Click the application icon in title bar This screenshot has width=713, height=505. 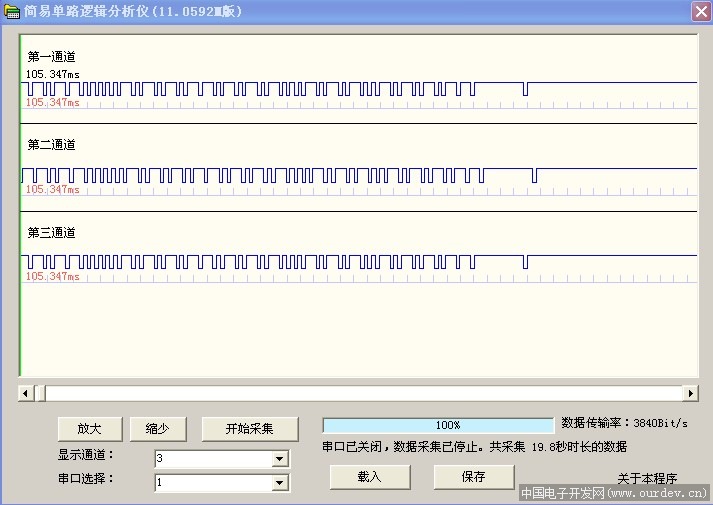coord(12,11)
